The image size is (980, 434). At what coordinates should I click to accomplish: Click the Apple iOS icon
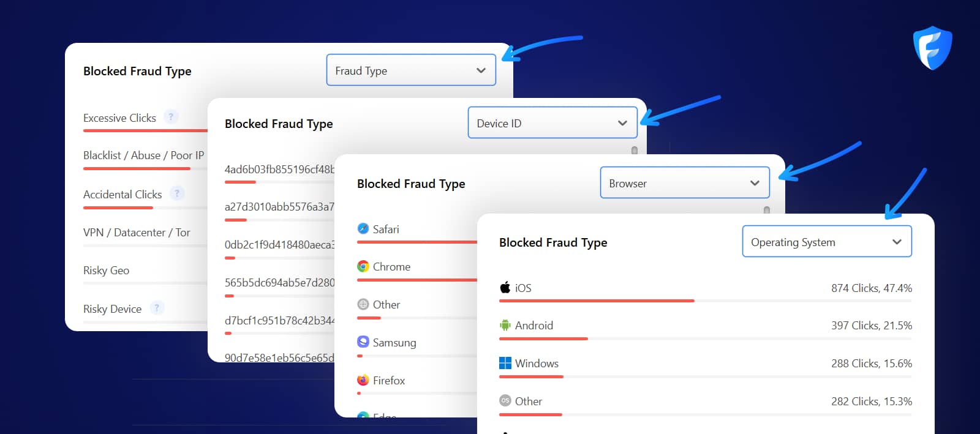(x=505, y=288)
